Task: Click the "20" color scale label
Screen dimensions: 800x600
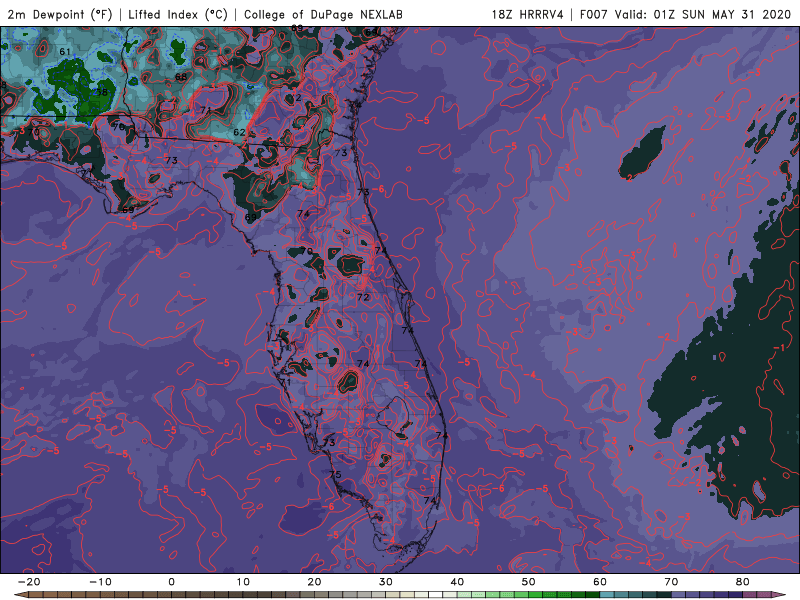Action: [314, 582]
